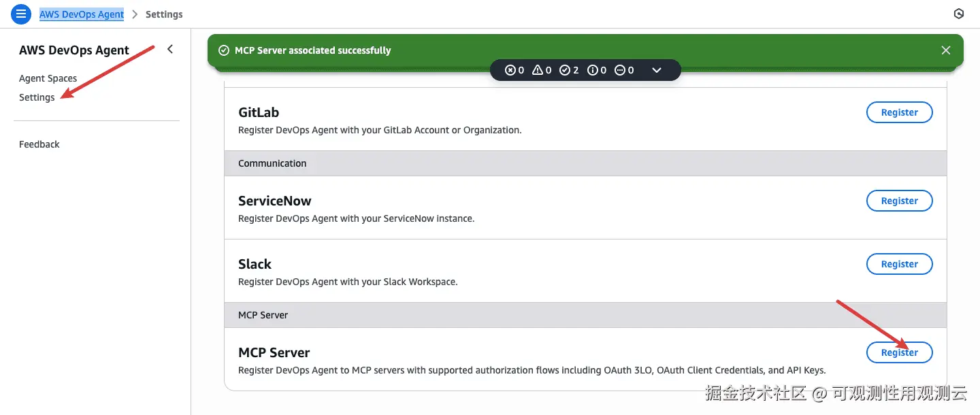980x415 pixels.
Task: Register the GitLab integration
Action: pos(899,112)
